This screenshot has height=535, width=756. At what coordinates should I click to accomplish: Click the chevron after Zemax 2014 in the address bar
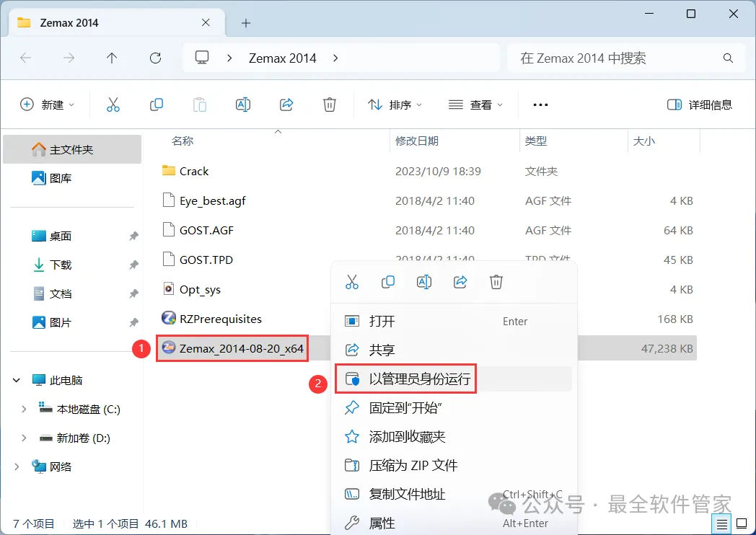pyautogui.click(x=335, y=58)
